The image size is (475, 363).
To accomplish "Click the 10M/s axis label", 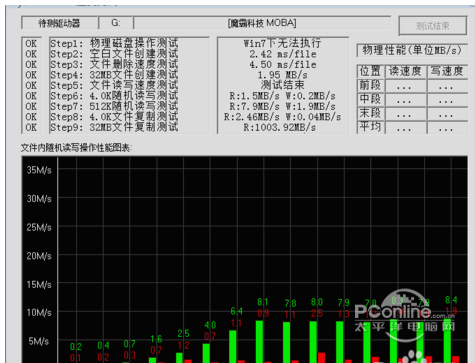I will tap(39, 313).
